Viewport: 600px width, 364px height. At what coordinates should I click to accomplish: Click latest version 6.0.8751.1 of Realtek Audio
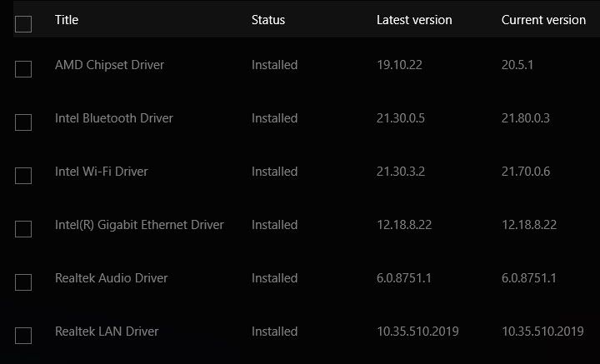404,278
